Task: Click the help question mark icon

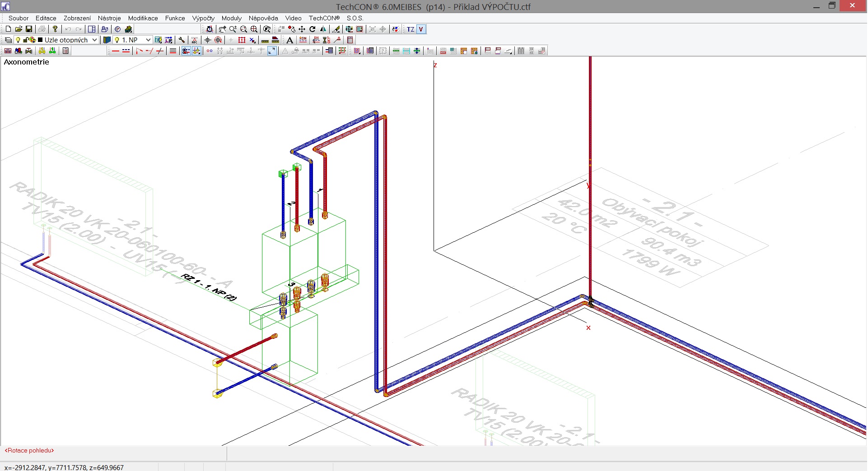Action: point(55,29)
